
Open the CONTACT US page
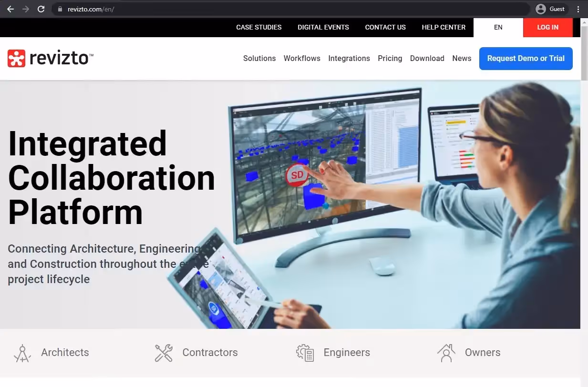coord(385,27)
